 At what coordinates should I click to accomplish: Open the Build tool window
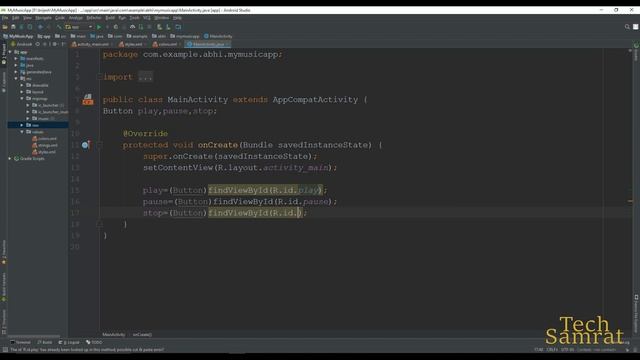click(x=44, y=342)
